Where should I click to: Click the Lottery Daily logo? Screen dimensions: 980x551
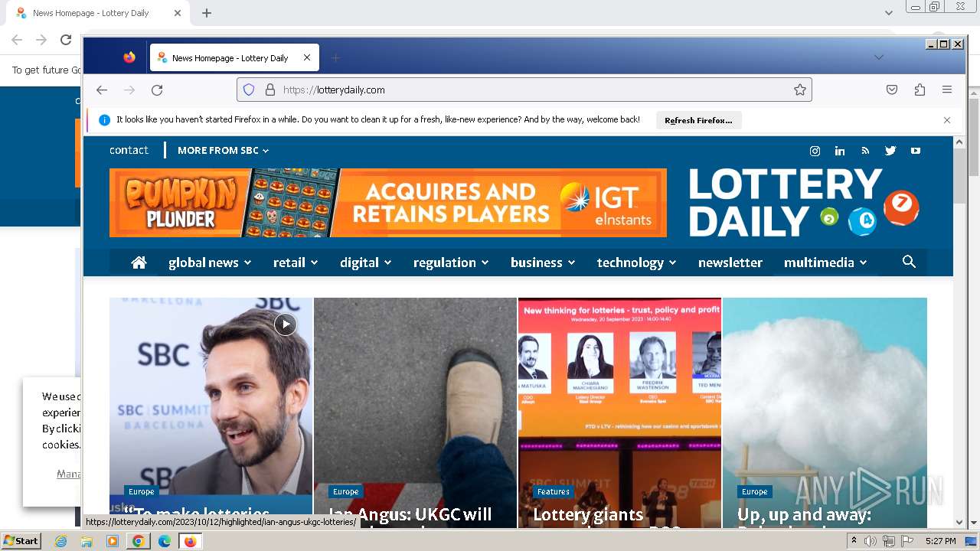click(x=804, y=202)
